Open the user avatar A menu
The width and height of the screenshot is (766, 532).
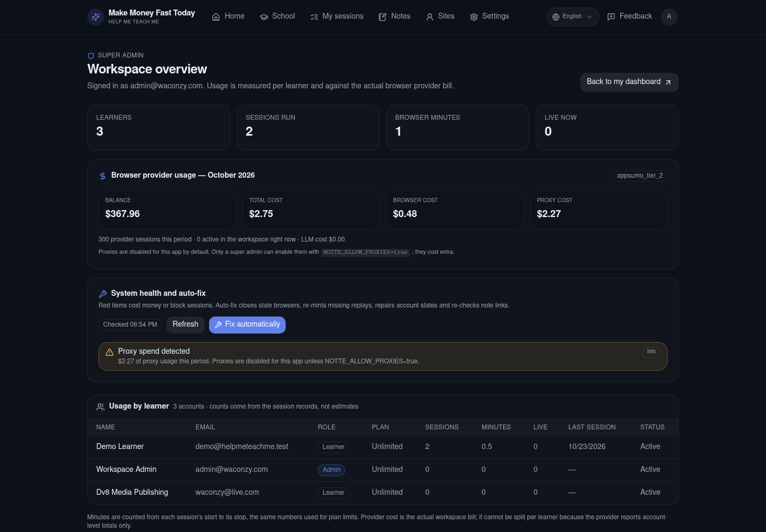(669, 17)
